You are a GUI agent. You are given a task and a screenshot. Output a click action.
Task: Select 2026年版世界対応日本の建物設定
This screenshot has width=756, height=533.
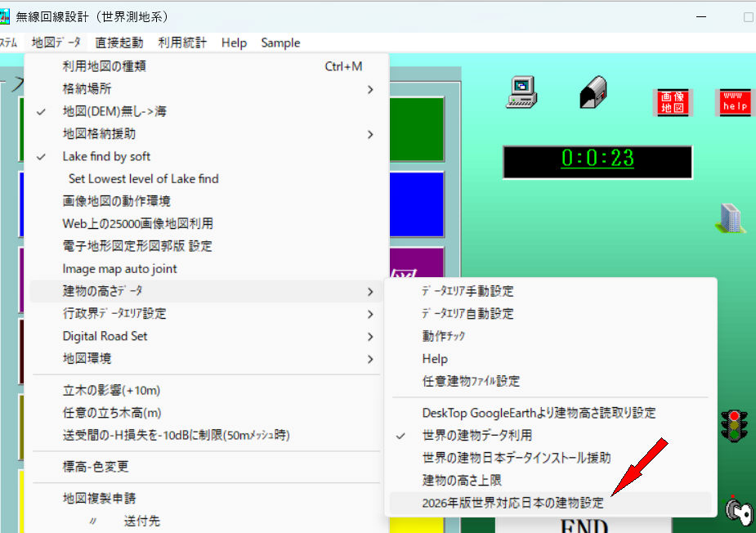click(512, 503)
